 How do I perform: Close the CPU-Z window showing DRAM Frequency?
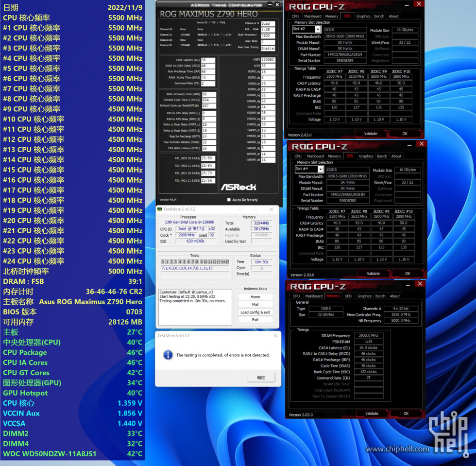click(x=420, y=284)
